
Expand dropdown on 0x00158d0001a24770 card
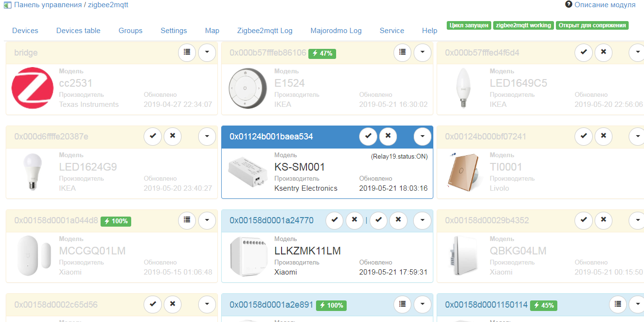coord(422,220)
